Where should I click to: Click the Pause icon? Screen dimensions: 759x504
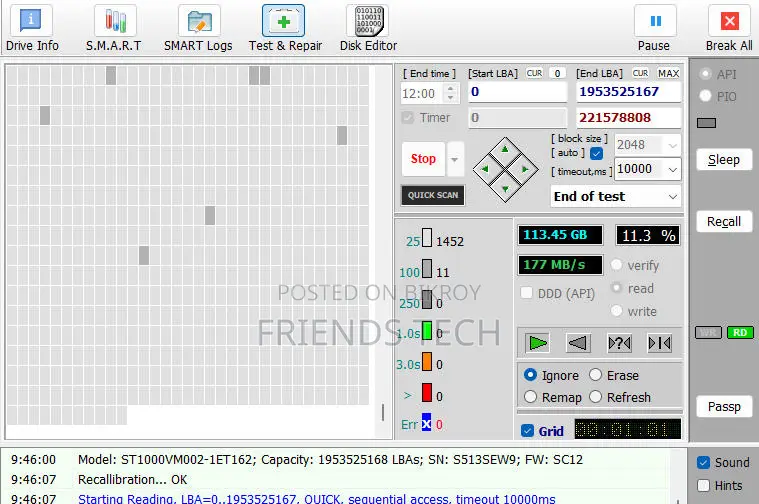(x=655, y=21)
